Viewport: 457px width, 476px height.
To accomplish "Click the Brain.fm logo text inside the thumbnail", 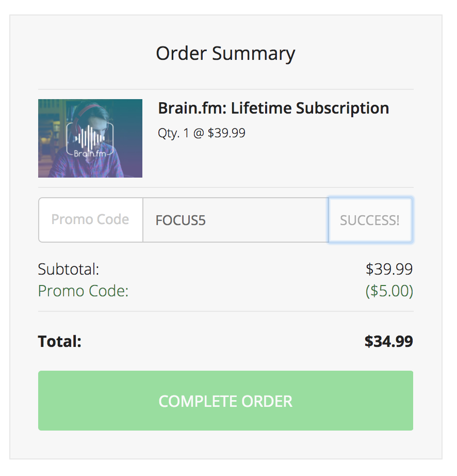I will point(90,153).
